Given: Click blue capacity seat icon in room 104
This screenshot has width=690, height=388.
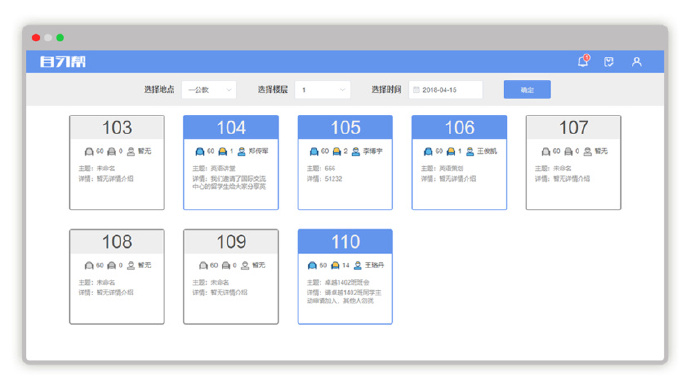Looking at the screenshot, I should point(200,151).
